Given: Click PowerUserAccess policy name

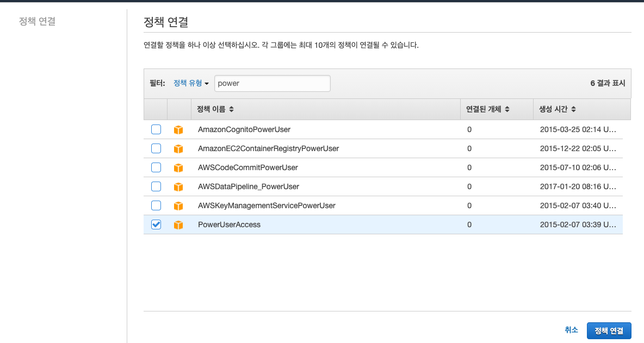Looking at the screenshot, I should point(229,225).
